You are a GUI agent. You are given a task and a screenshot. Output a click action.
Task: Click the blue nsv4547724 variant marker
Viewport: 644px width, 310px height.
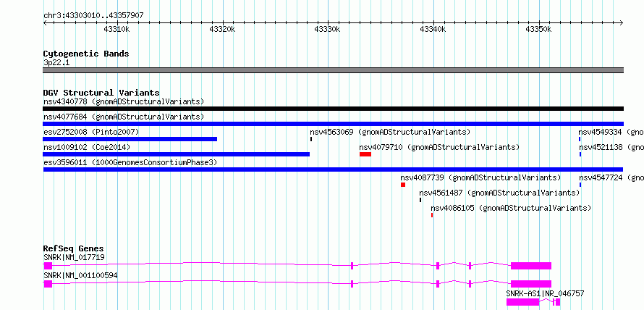tap(580, 185)
